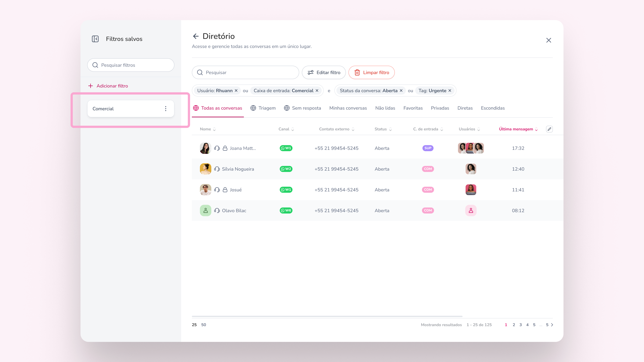Click the Pesquisar conversations search field
Screen dimensions: 644x362
tap(246, 72)
